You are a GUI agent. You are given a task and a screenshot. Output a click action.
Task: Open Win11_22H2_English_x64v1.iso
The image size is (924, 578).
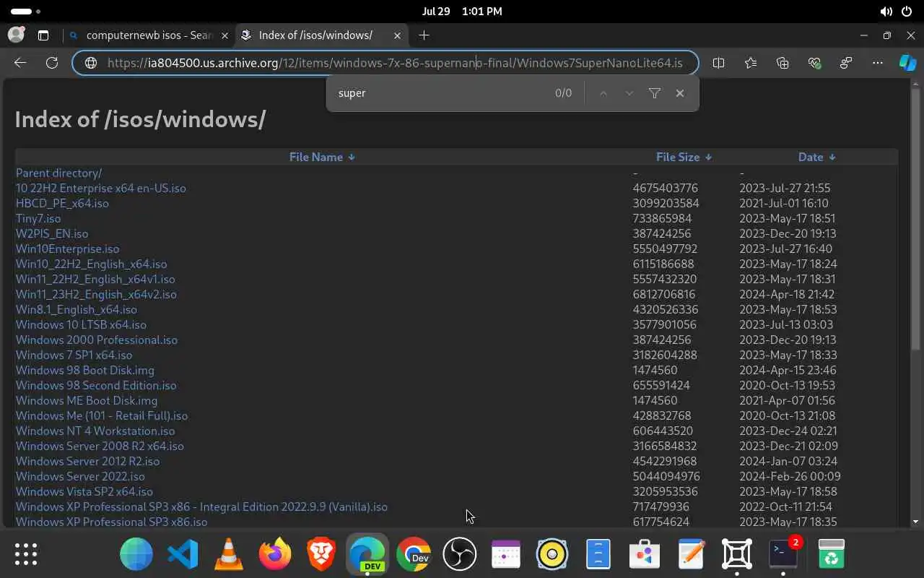coord(95,279)
